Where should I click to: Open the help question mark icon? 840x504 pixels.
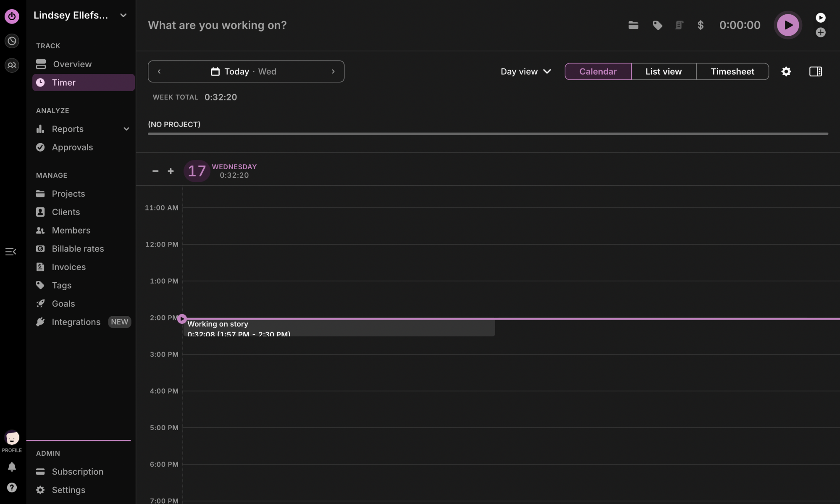[x=12, y=487]
